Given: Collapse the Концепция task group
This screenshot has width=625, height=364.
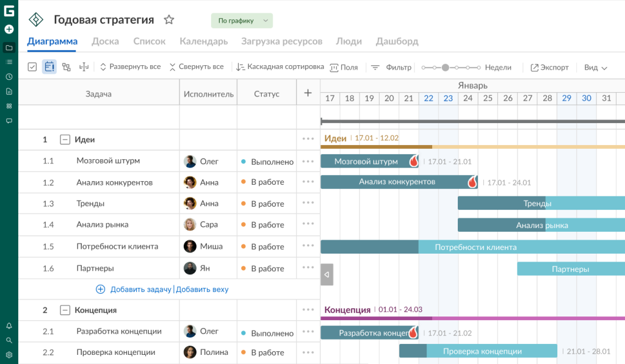Looking at the screenshot, I should point(65,310).
